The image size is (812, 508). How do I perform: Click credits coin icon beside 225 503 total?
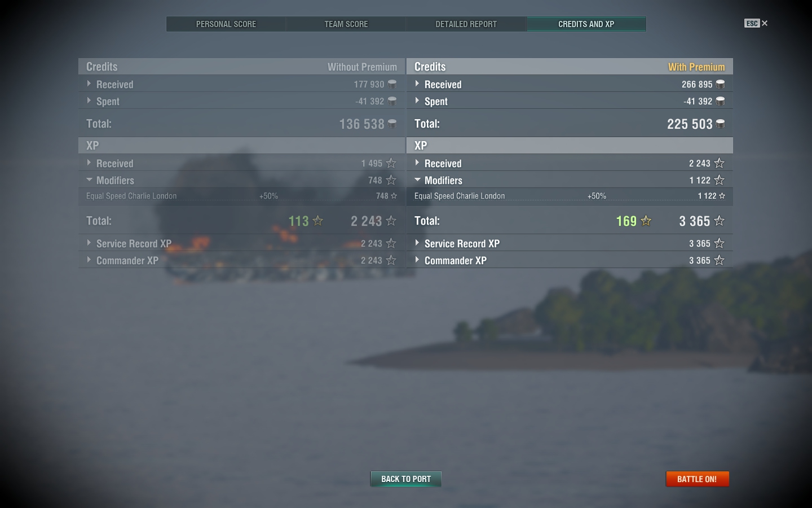pyautogui.click(x=720, y=124)
